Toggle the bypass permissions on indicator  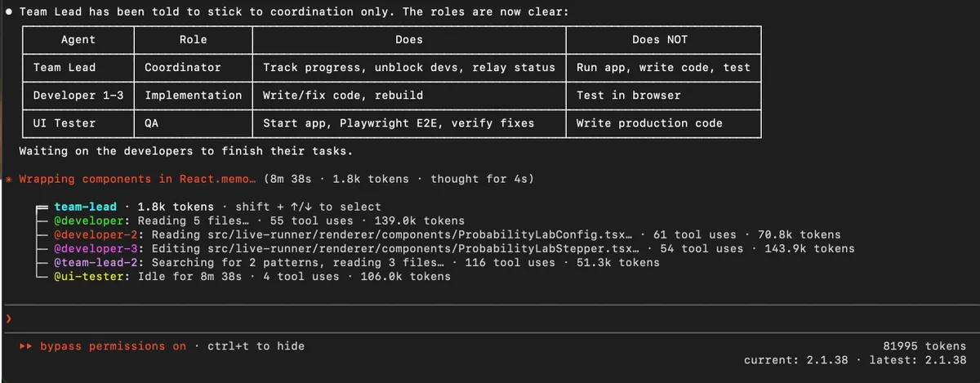[113, 346]
